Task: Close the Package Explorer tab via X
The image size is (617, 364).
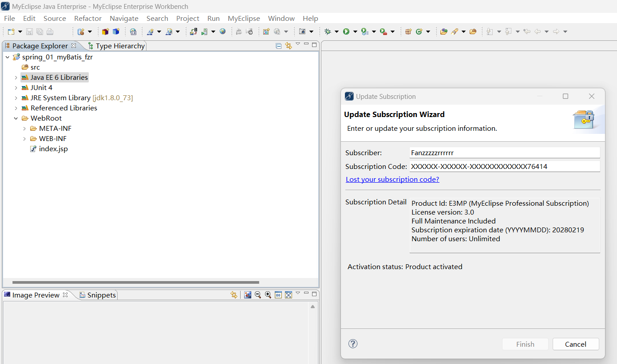Action: click(x=74, y=45)
